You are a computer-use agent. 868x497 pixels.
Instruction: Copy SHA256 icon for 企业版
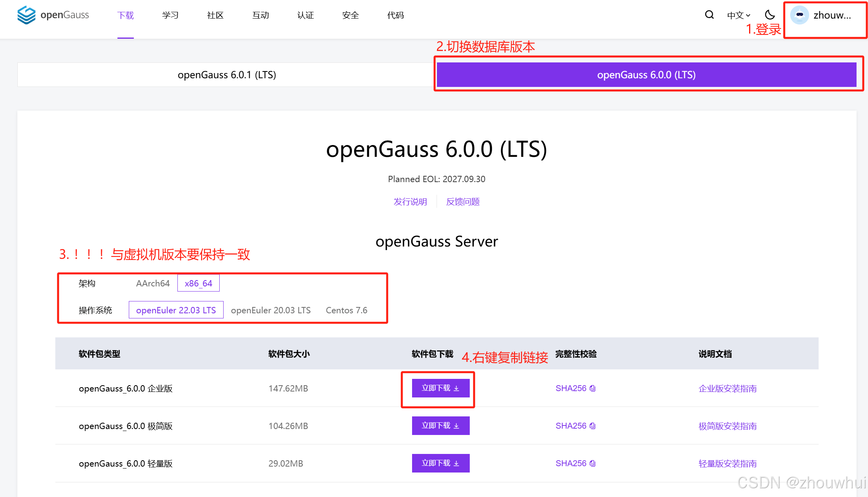pyautogui.click(x=592, y=388)
